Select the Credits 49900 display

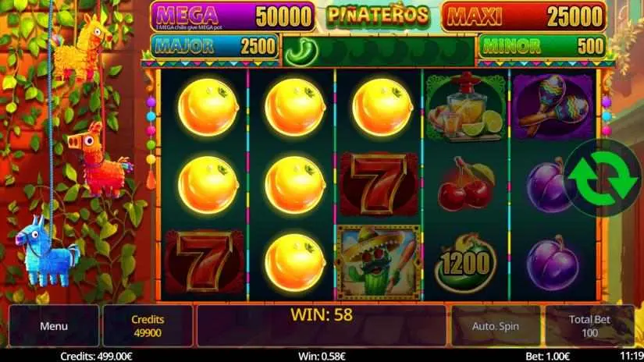[x=148, y=326]
